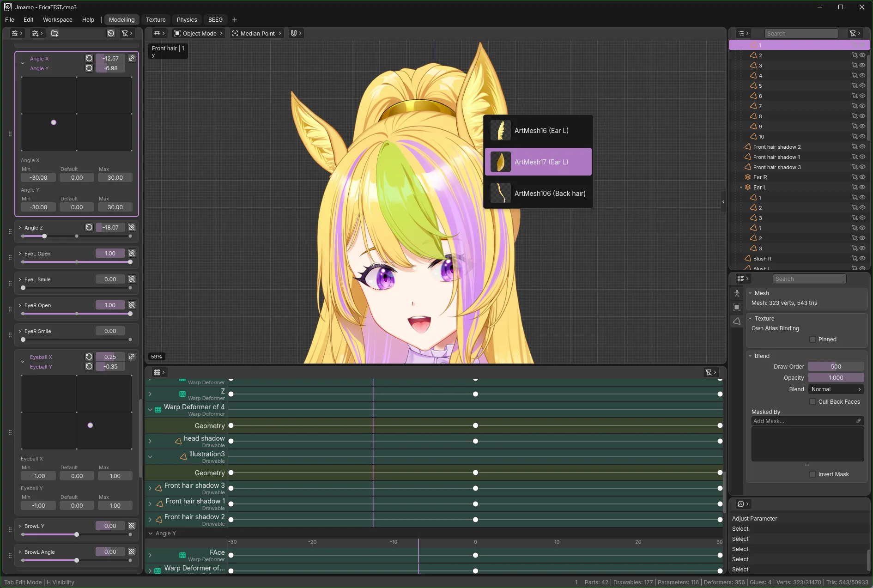Choose ArtMesh106 (Back hair) from popup

(538, 194)
